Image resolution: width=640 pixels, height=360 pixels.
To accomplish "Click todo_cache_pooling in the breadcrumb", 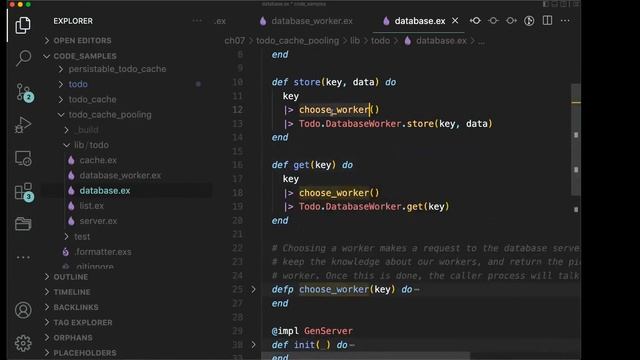I will click(x=298, y=41).
